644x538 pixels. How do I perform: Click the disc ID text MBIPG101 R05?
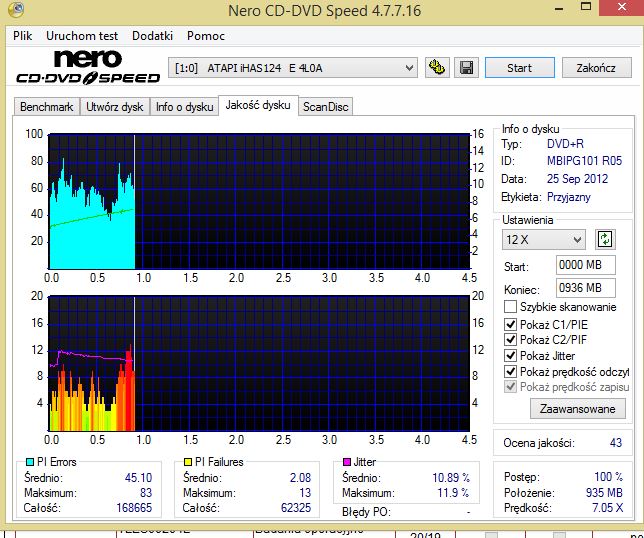point(584,161)
